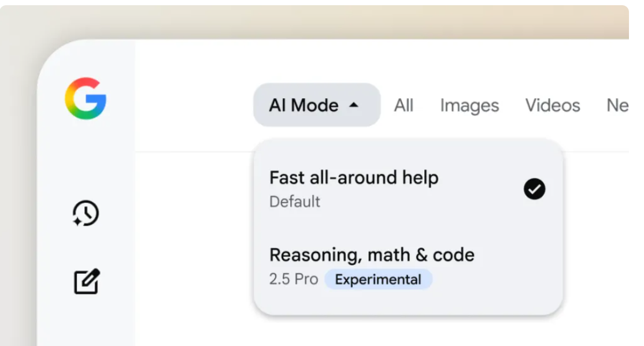644x346 pixels.
Task: Click the Default subtitle text
Action: click(294, 202)
